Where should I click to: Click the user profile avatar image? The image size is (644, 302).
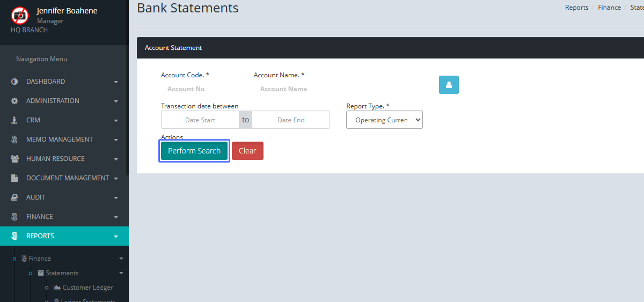(20, 15)
